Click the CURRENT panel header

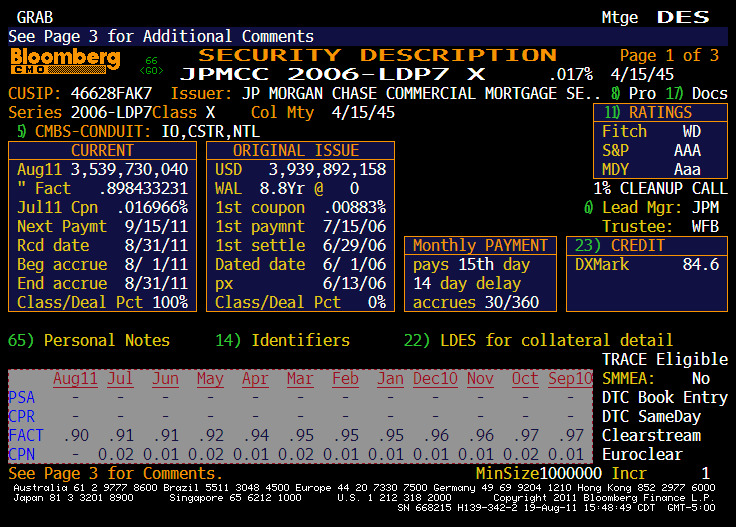[x=102, y=150]
